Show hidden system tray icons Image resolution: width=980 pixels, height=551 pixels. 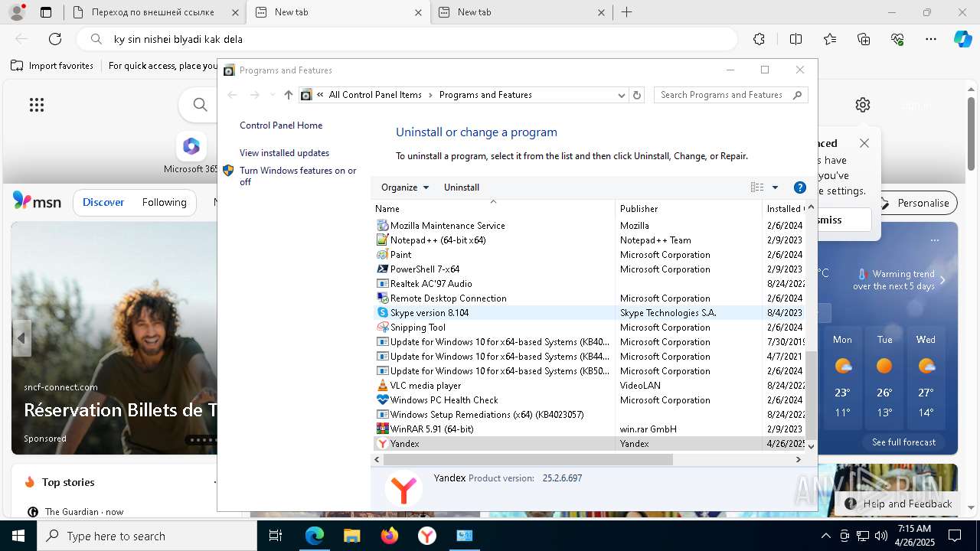coord(825,536)
